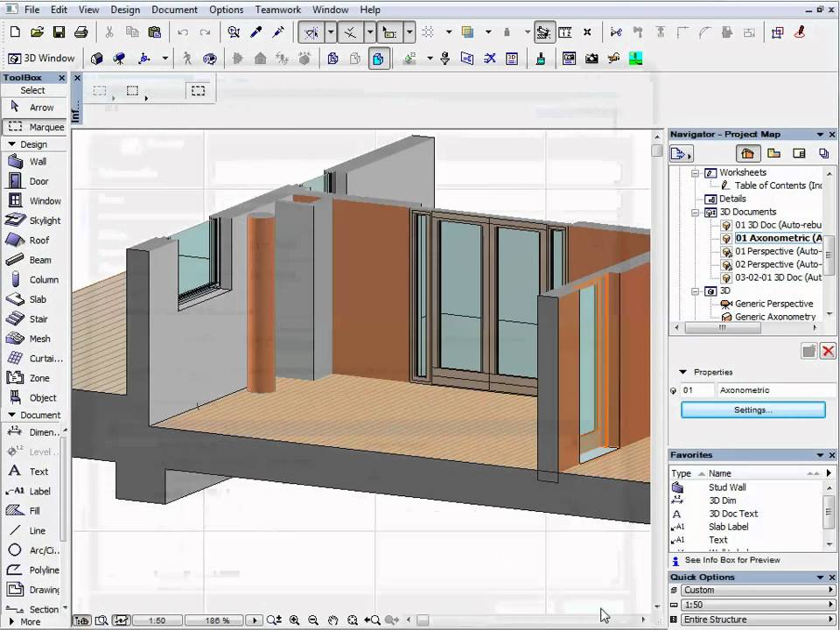Click the Axonometric name field

click(777, 390)
